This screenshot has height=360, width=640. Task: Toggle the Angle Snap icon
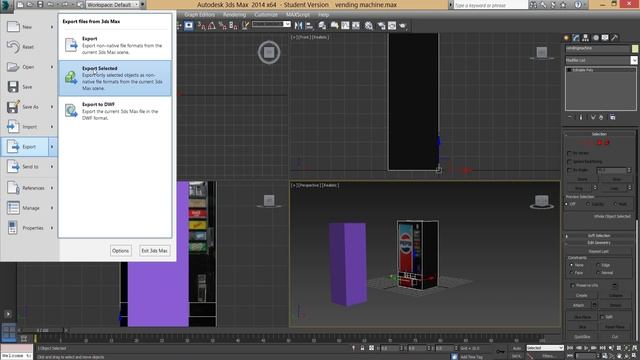[x=212, y=26]
